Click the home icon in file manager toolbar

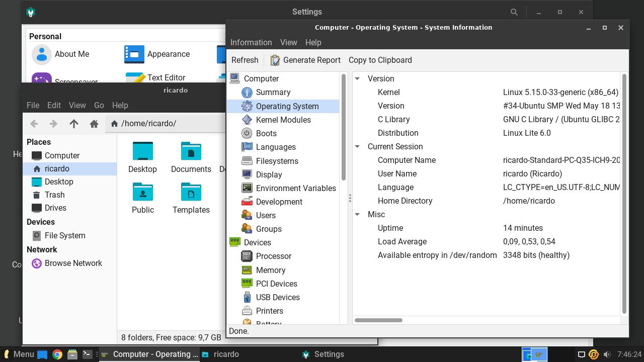coord(94,124)
